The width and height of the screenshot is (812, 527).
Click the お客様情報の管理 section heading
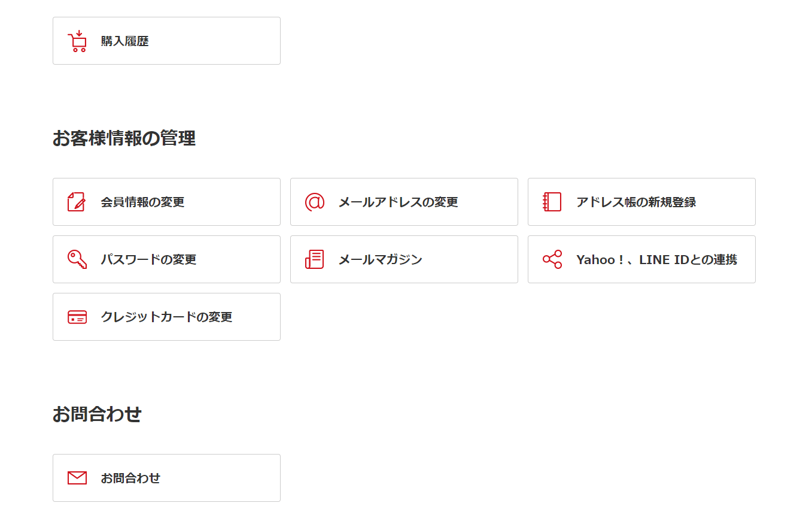click(124, 138)
